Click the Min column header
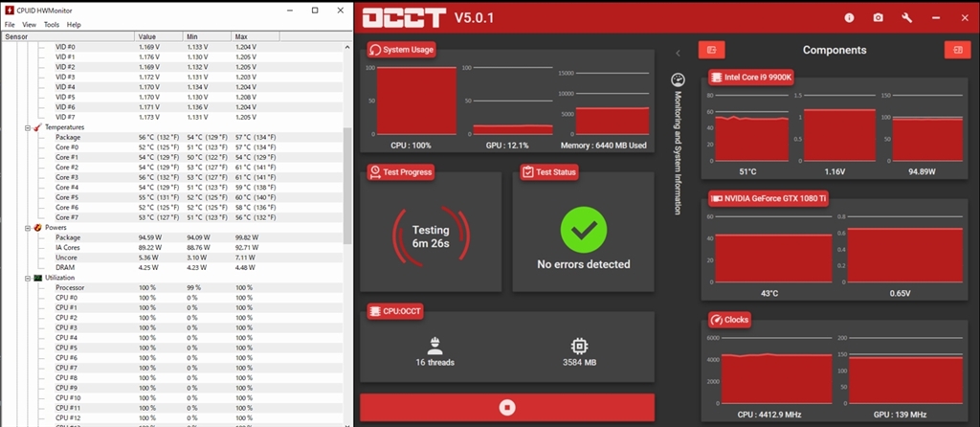This screenshot has height=427, width=980. tap(208, 37)
